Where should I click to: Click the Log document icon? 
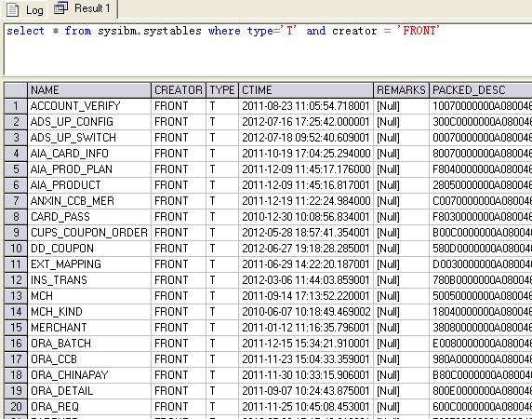(12, 9)
